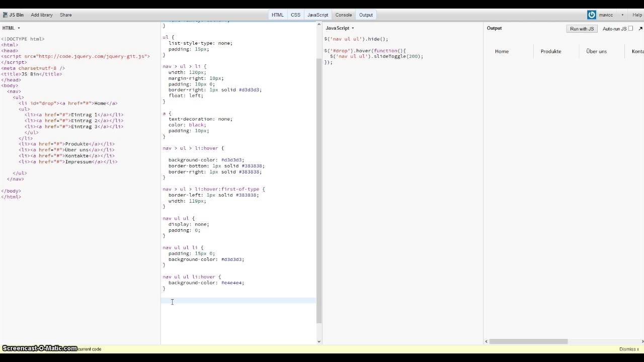Click output scrollbar left arrow
The width and height of the screenshot is (644, 362).
coord(486,341)
